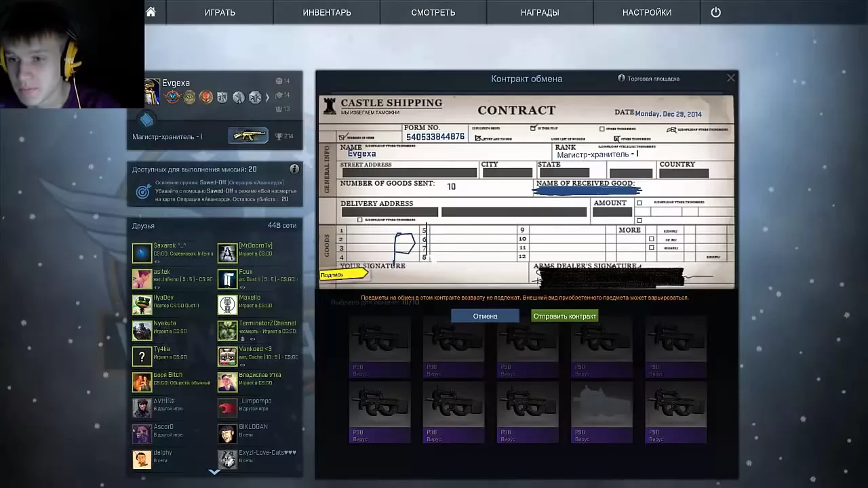868x488 pixels.
Task: Click the fifth silver coin medal
Action: (x=239, y=98)
